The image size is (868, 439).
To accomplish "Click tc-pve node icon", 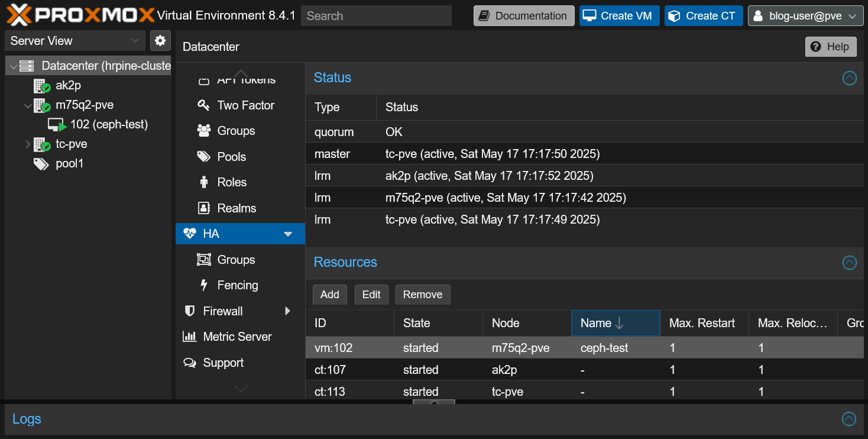I will [x=41, y=144].
